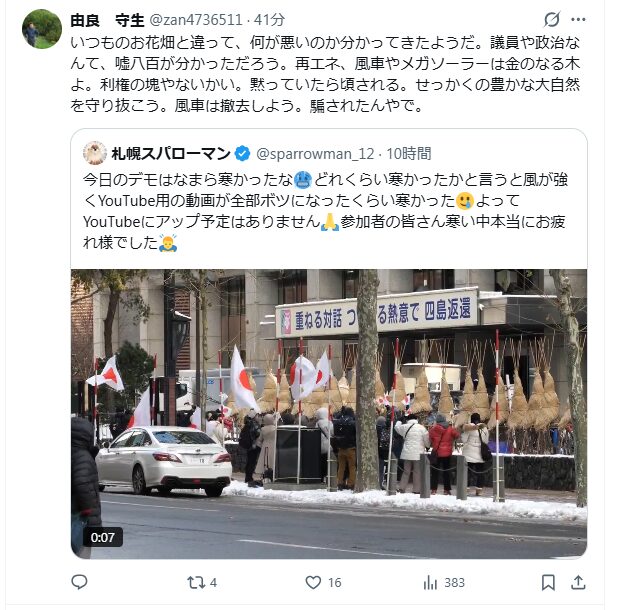
Task: Play the 0:07 demo video
Action: pyautogui.click(x=329, y=414)
